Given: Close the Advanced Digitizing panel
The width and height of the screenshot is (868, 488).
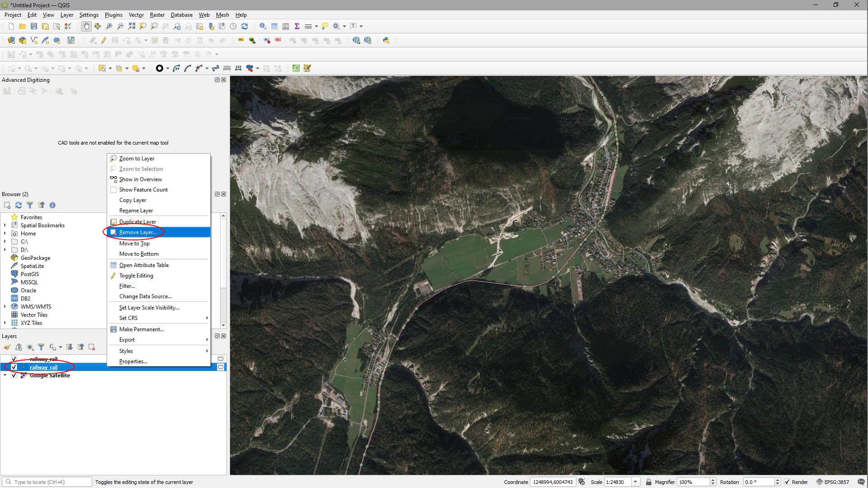Looking at the screenshot, I should point(224,80).
